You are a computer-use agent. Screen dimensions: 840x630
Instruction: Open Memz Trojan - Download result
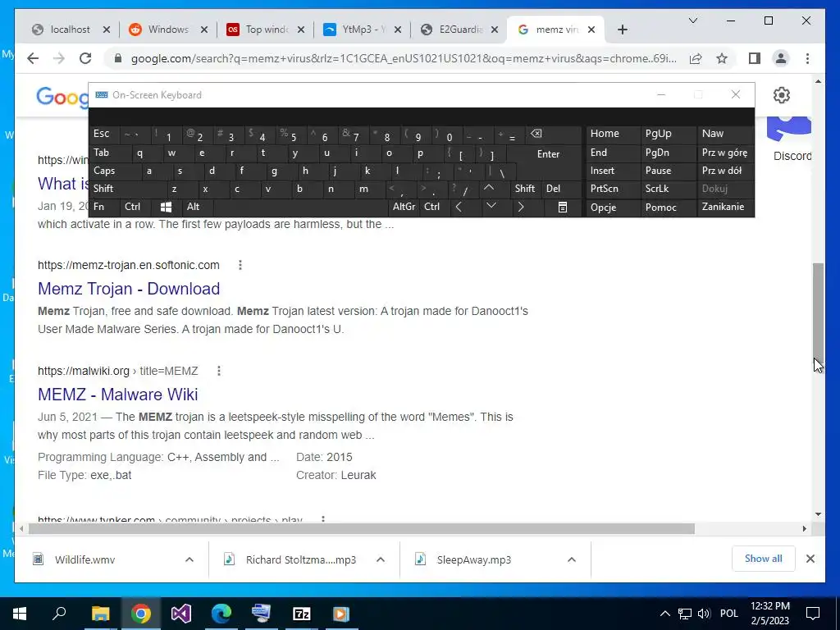click(129, 288)
